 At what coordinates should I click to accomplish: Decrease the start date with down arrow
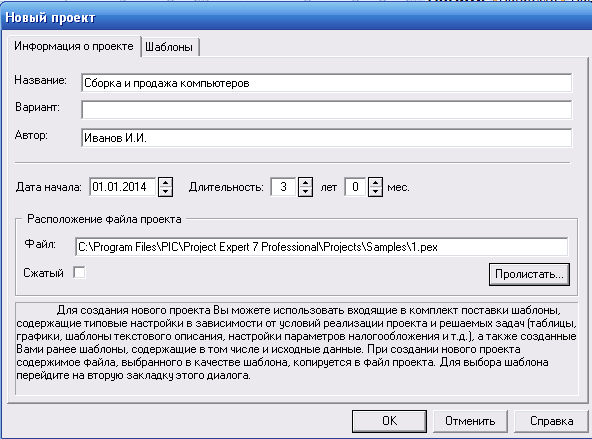coord(166,192)
